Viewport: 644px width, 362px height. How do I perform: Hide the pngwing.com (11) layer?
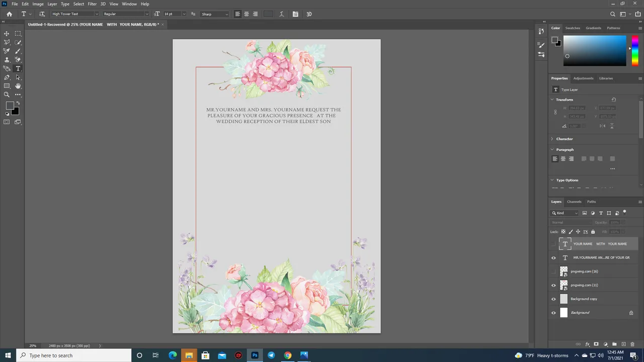point(553,285)
